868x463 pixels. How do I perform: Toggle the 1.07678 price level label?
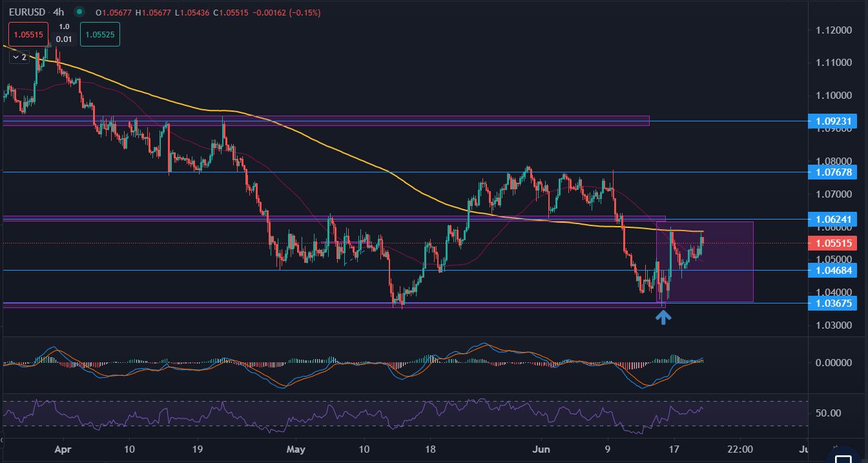pos(833,172)
